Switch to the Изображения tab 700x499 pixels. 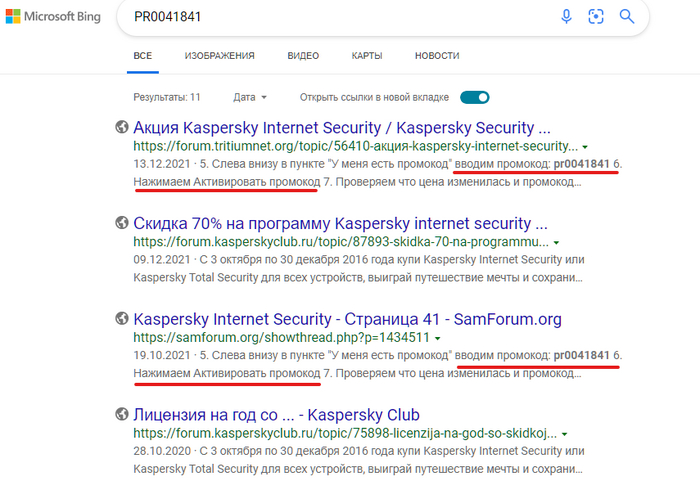click(x=219, y=56)
